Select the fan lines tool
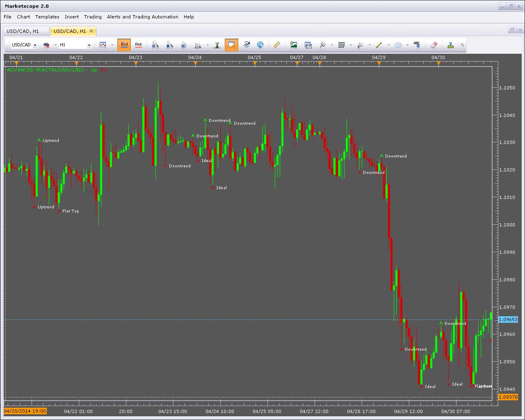Screen dimensions: 525x420 click(361, 45)
